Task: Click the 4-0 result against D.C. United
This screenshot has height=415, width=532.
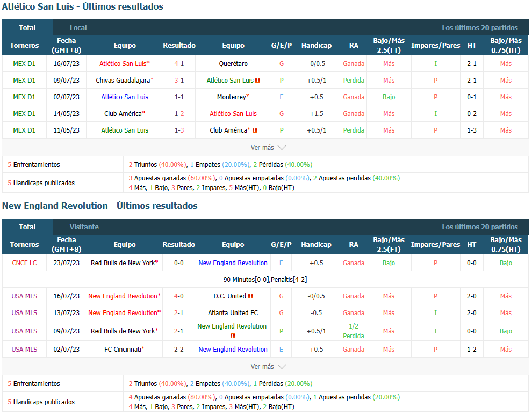Action: click(x=179, y=296)
